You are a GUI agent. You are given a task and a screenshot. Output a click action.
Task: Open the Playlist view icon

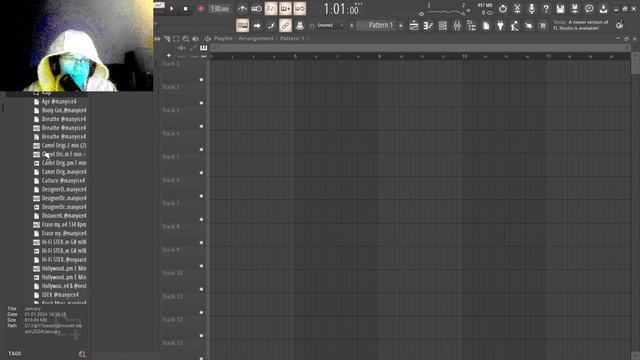(x=414, y=26)
